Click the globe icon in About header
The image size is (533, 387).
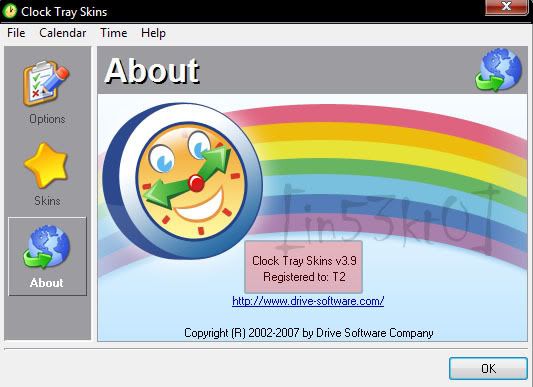(x=498, y=69)
